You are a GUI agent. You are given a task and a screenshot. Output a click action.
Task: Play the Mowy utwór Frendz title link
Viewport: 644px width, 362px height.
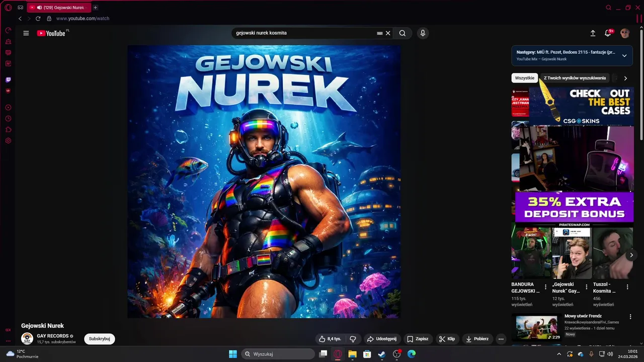583,316
